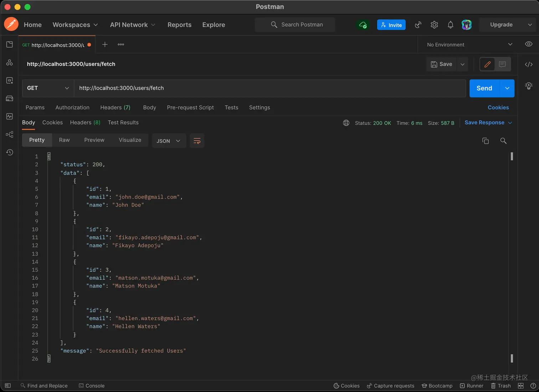Switch to the Raw response view
The width and height of the screenshot is (539, 392).
coord(64,140)
